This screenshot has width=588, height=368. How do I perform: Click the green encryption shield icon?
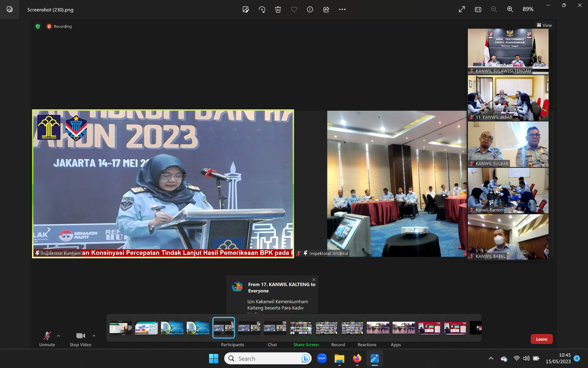click(x=38, y=26)
